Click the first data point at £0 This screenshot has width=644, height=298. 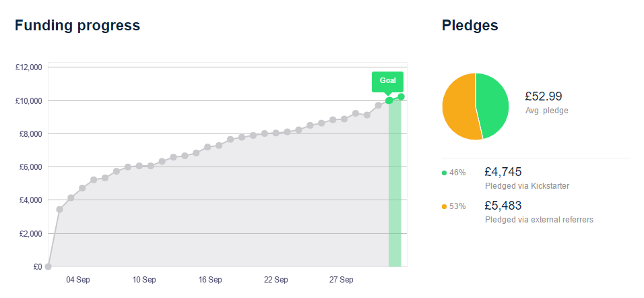(48, 266)
